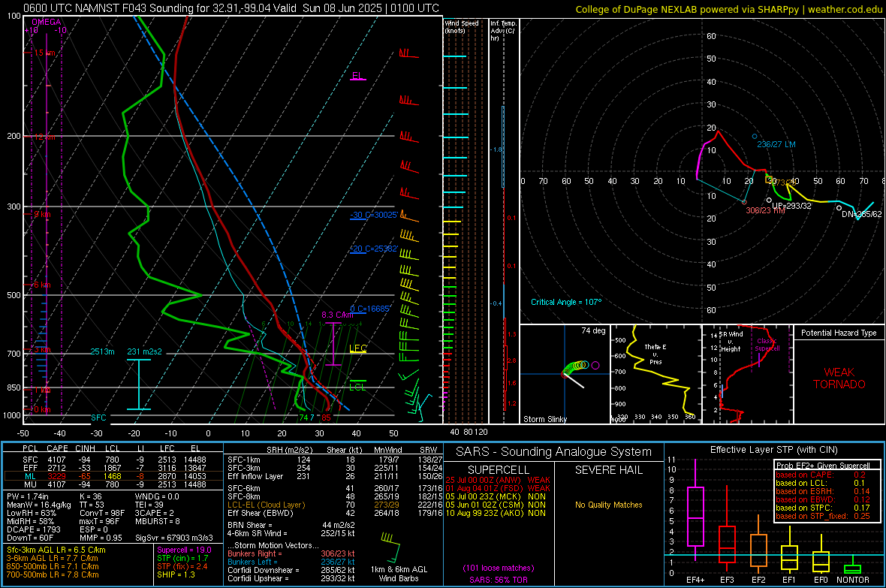Click the College of DuPage NEXLAB credit text
This screenshot has height=588, width=886.
[728, 9]
